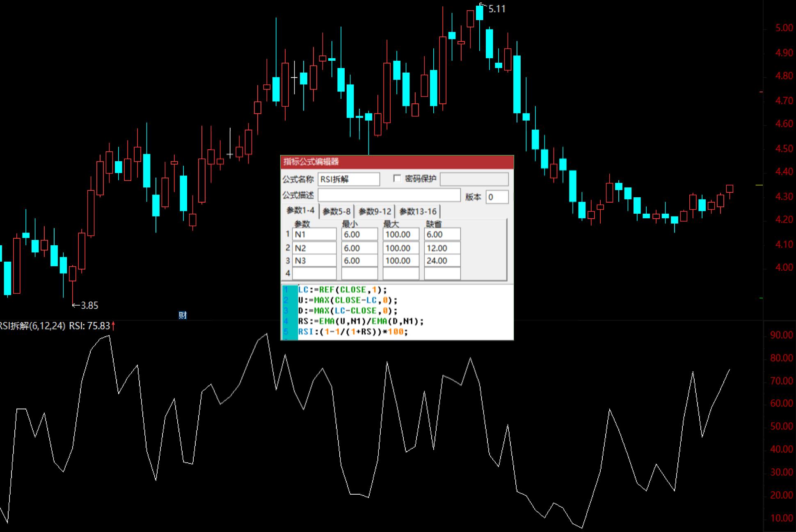Screen dimensions: 796x532
Task: Click formula line RS:=EMA(U,N1)/EMA(D,N1);
Action: point(361,321)
